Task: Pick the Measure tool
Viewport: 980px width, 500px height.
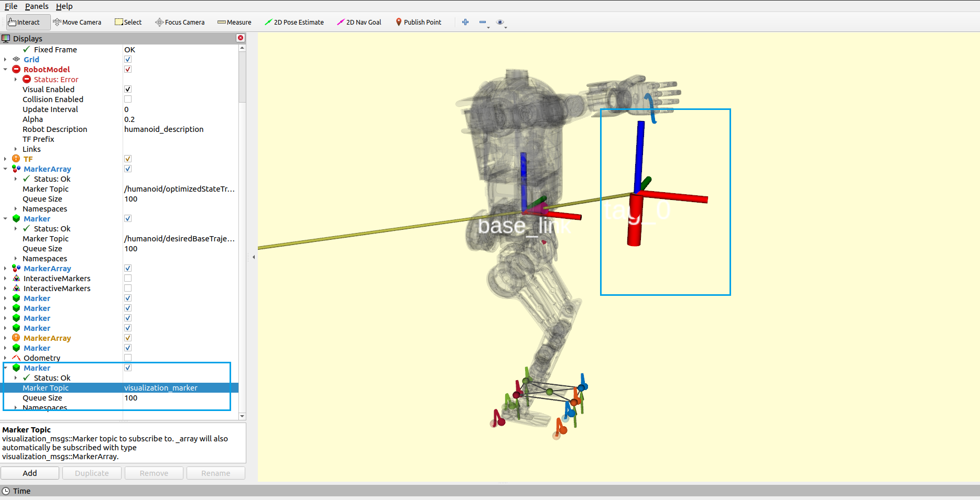Action: (x=234, y=22)
